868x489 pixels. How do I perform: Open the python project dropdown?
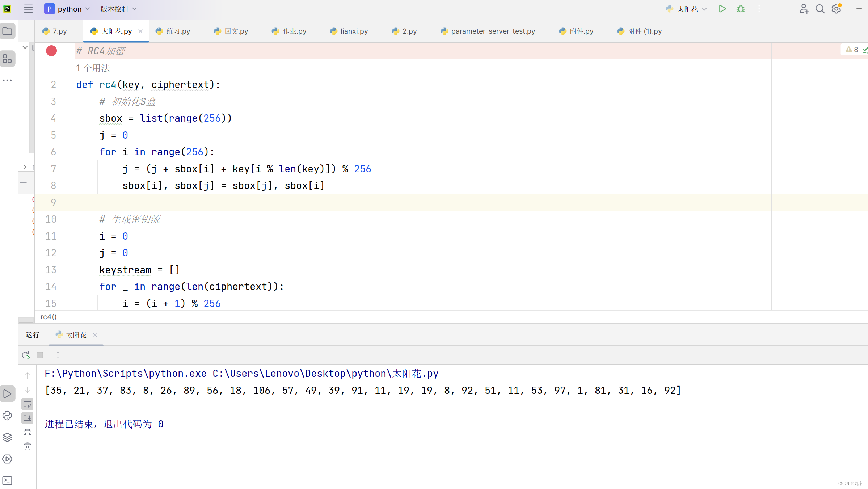[x=67, y=9]
